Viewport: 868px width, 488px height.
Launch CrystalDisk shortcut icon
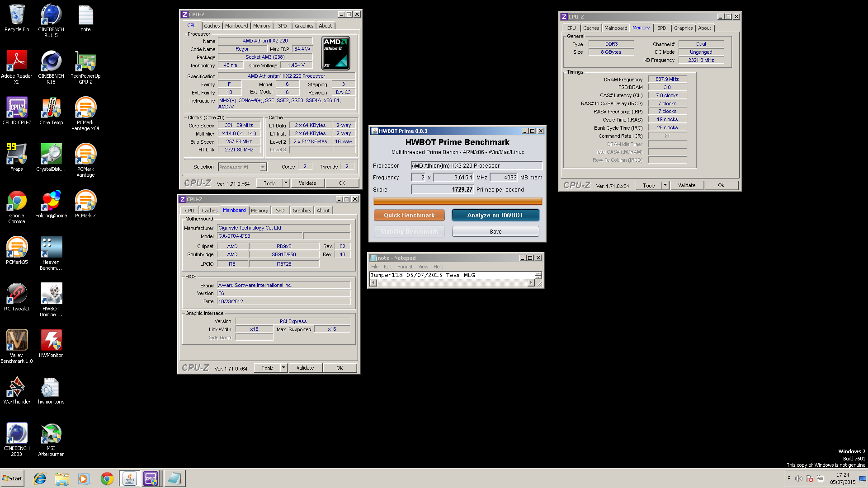(51, 157)
